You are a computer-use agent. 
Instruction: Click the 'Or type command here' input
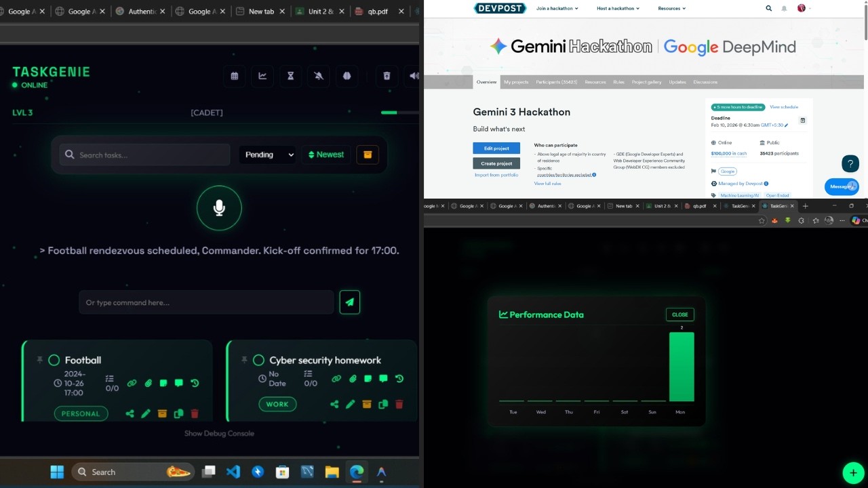point(206,302)
